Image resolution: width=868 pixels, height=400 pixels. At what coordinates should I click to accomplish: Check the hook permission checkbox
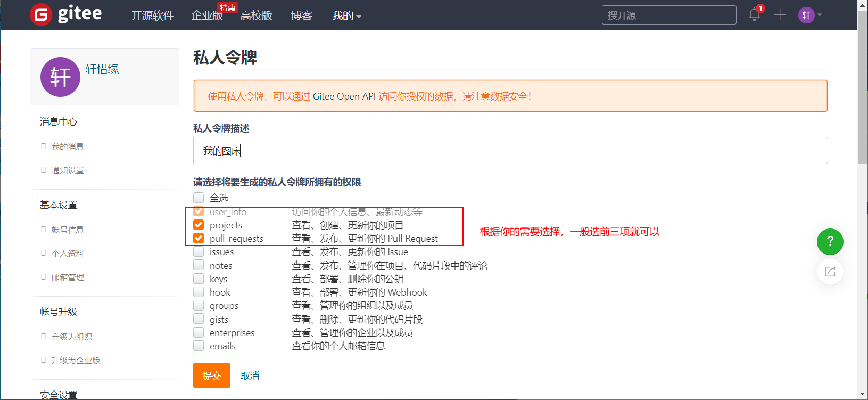coord(199,292)
